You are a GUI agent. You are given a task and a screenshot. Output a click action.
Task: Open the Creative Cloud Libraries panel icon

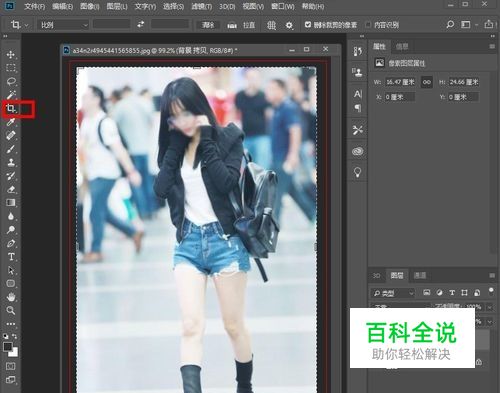click(x=358, y=151)
